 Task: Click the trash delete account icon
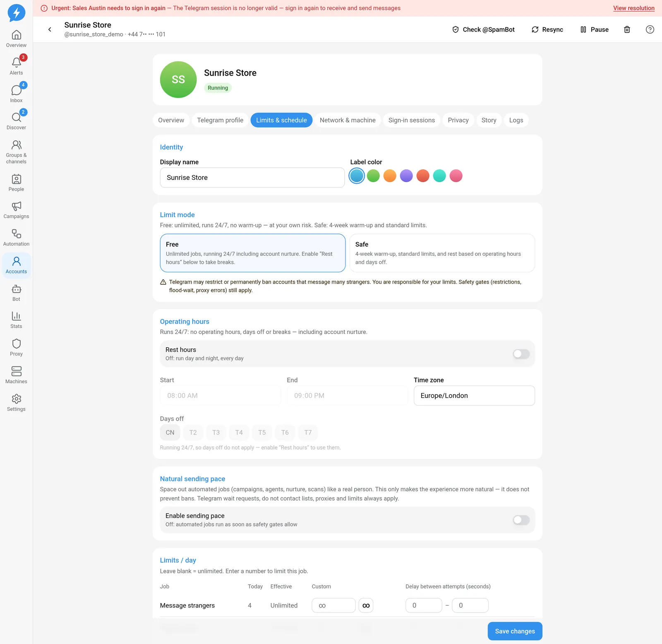pos(627,29)
